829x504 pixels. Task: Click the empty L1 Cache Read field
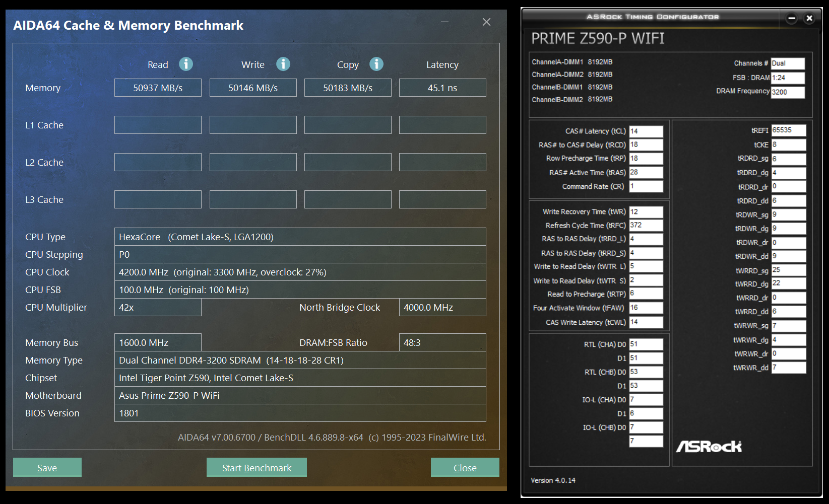click(x=158, y=125)
